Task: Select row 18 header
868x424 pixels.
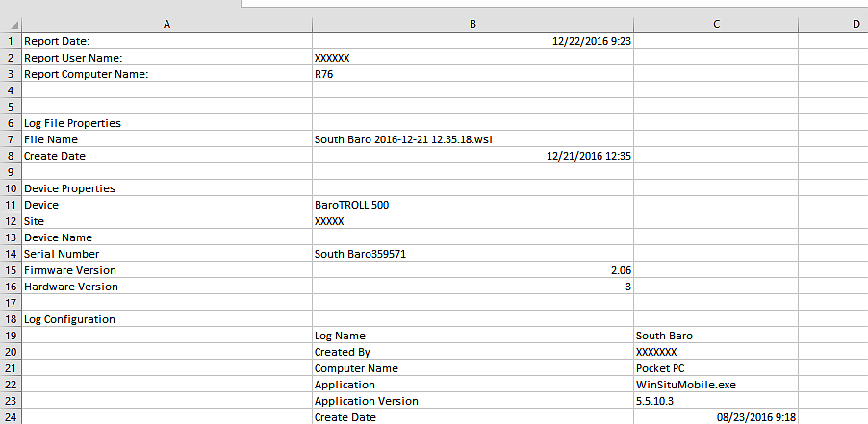Action: tap(10, 319)
